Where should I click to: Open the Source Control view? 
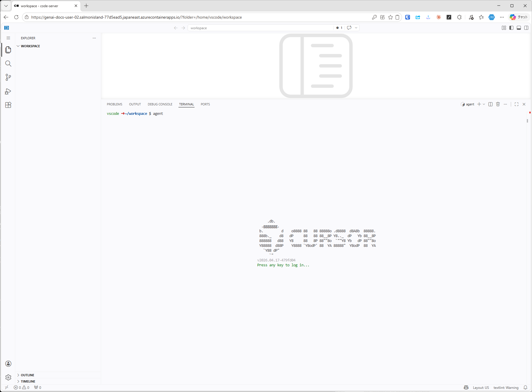pyautogui.click(x=8, y=77)
